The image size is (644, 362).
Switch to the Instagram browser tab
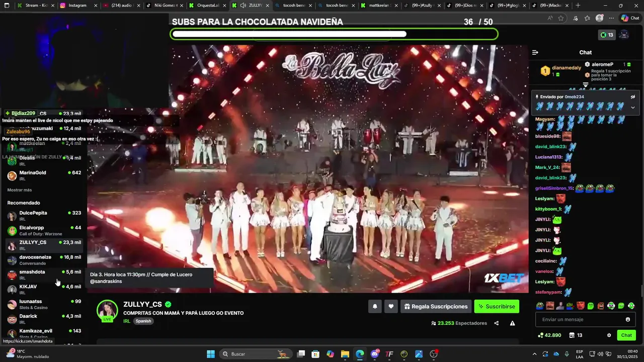pyautogui.click(x=77, y=5)
